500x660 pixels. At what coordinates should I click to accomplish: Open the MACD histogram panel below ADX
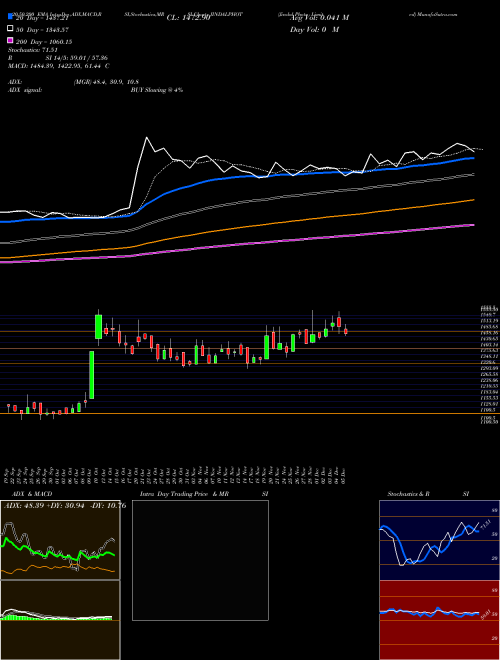[x=60, y=620]
